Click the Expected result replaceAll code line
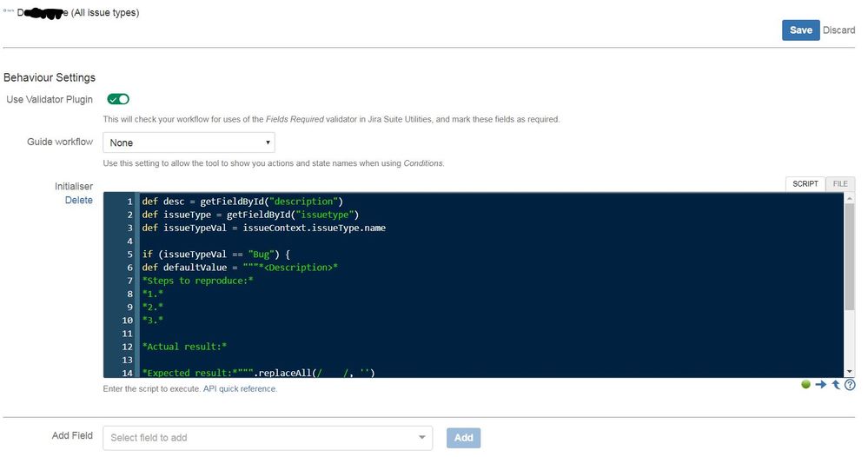This screenshot has width=868, height=457. (x=259, y=373)
